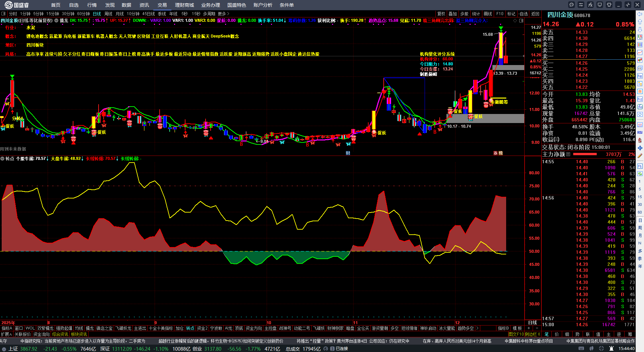
Task: Select 周 period in right sidebar
Action: 640,228
